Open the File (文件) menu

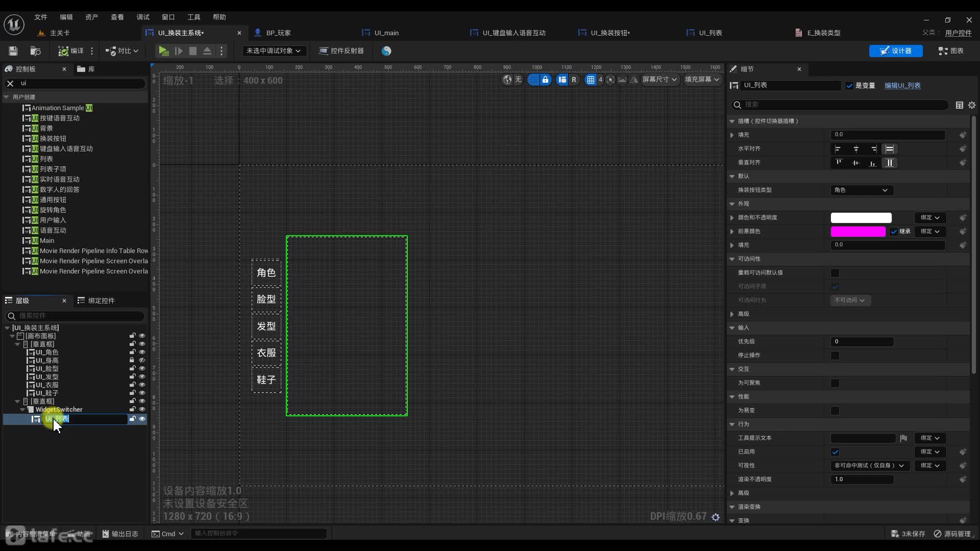[41, 17]
